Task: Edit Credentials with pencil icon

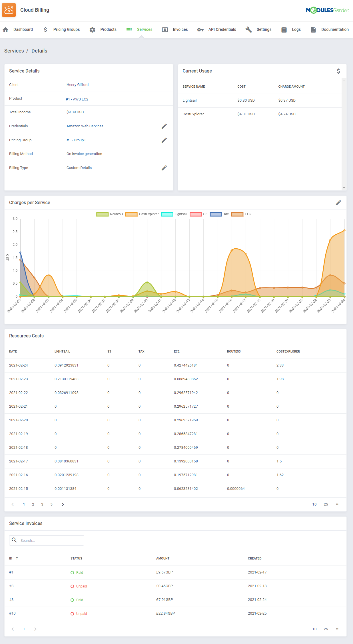Action: pyautogui.click(x=164, y=126)
